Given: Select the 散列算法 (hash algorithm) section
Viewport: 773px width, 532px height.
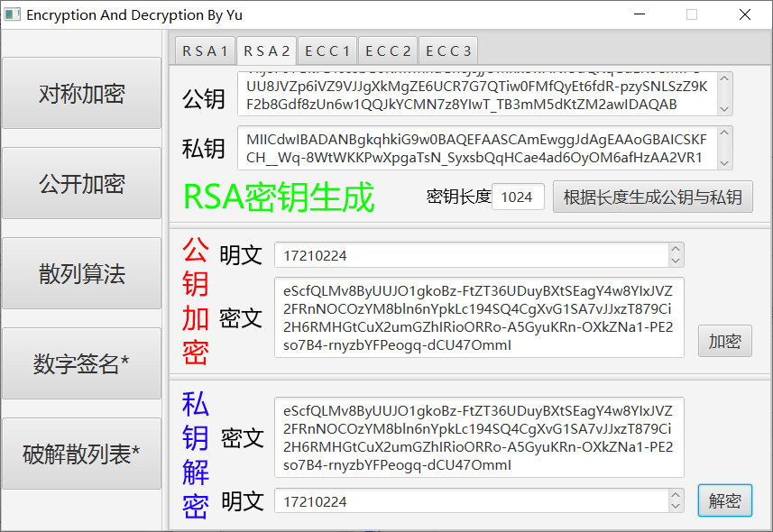Looking at the screenshot, I should [x=81, y=273].
